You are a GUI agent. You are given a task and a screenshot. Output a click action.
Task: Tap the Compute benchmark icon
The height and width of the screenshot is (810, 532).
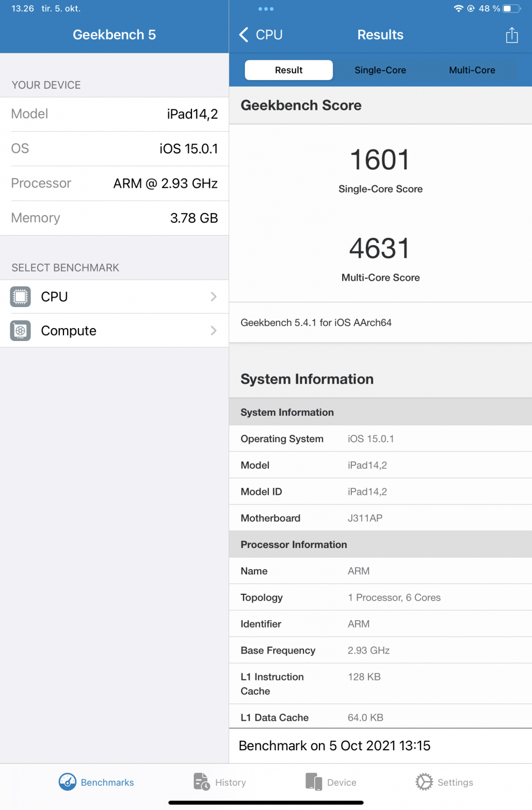(x=20, y=331)
